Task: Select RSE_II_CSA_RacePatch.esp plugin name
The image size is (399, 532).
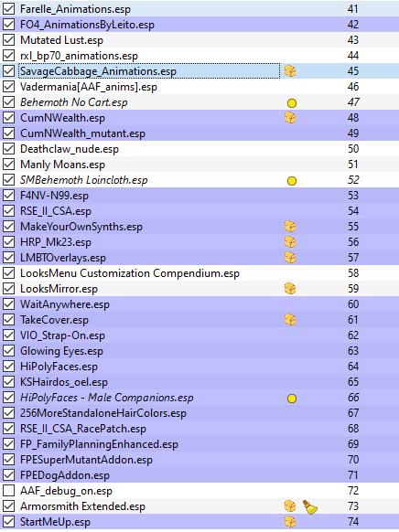Action: (83, 429)
